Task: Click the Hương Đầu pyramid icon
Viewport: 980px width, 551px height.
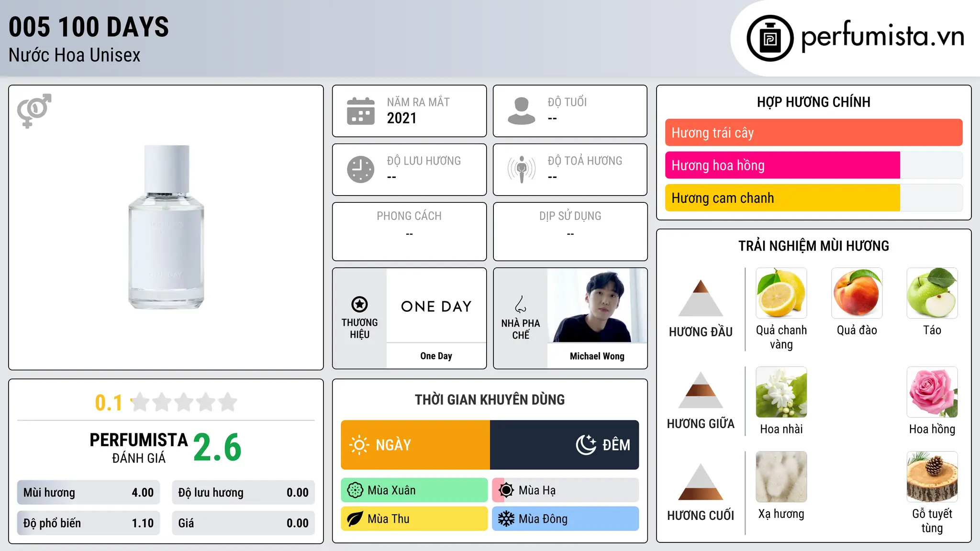Action: pos(701,298)
